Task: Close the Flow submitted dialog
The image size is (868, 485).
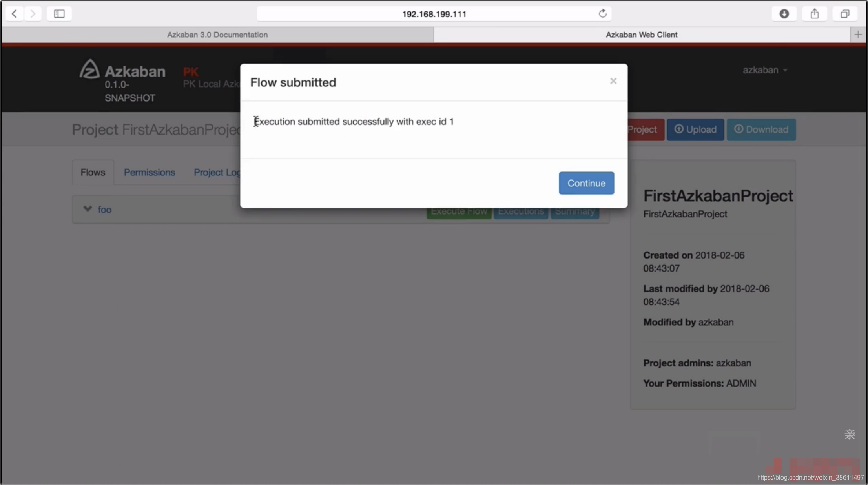Action: (612, 80)
